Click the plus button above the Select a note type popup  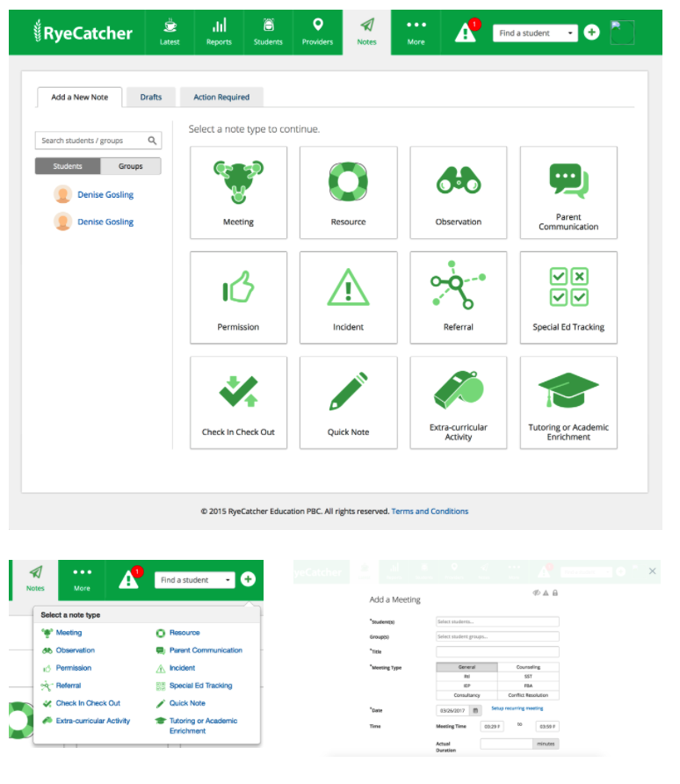(248, 579)
